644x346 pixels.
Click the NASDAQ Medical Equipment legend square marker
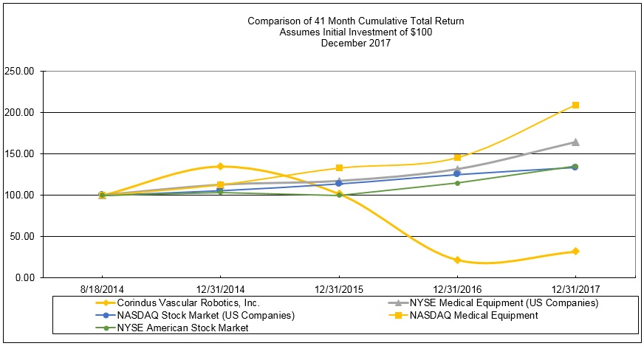[399, 315]
